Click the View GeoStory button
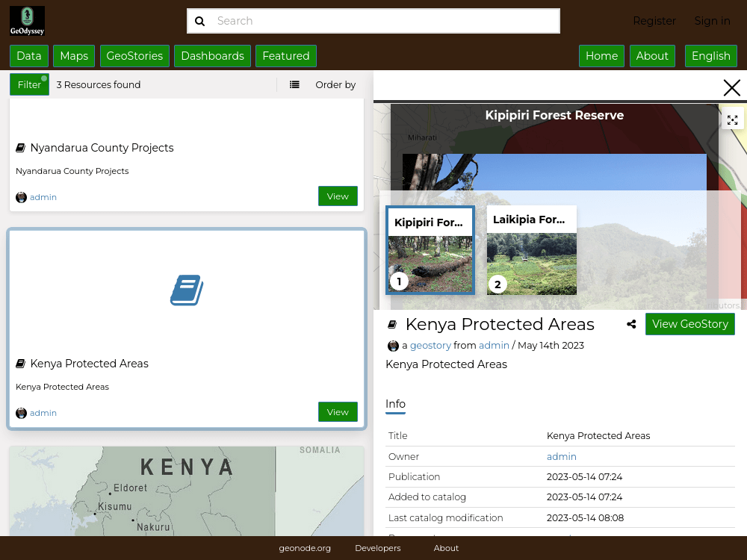This screenshot has width=747, height=560. click(x=689, y=324)
